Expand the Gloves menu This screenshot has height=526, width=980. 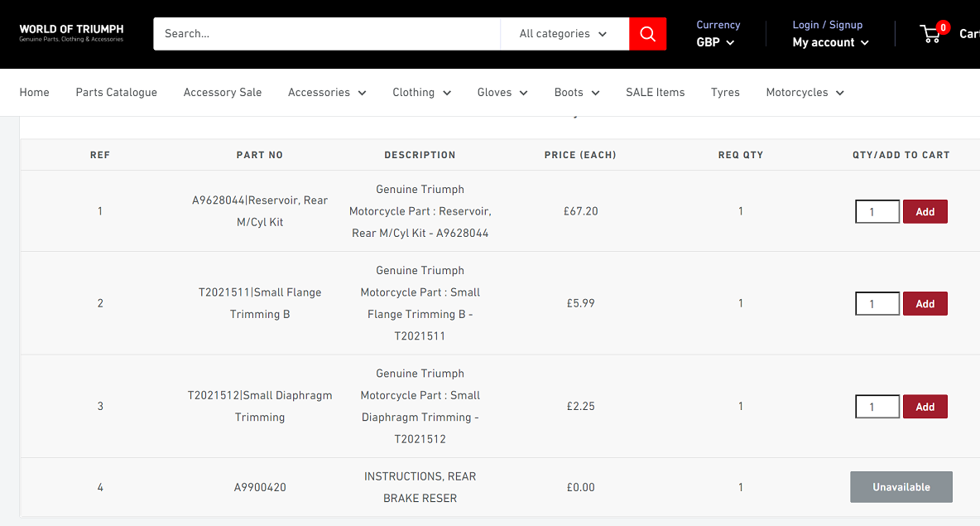click(502, 93)
